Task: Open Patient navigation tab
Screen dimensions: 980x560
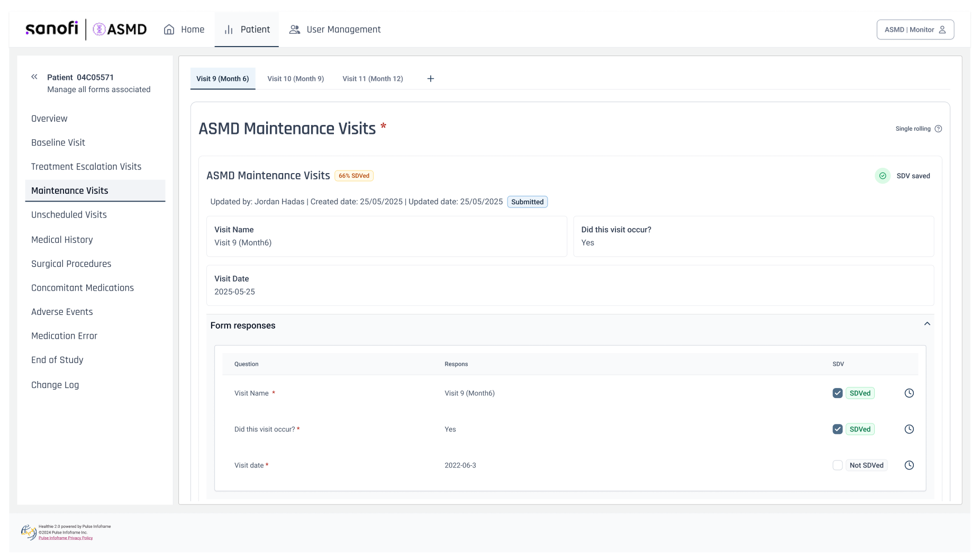Action: [247, 30]
